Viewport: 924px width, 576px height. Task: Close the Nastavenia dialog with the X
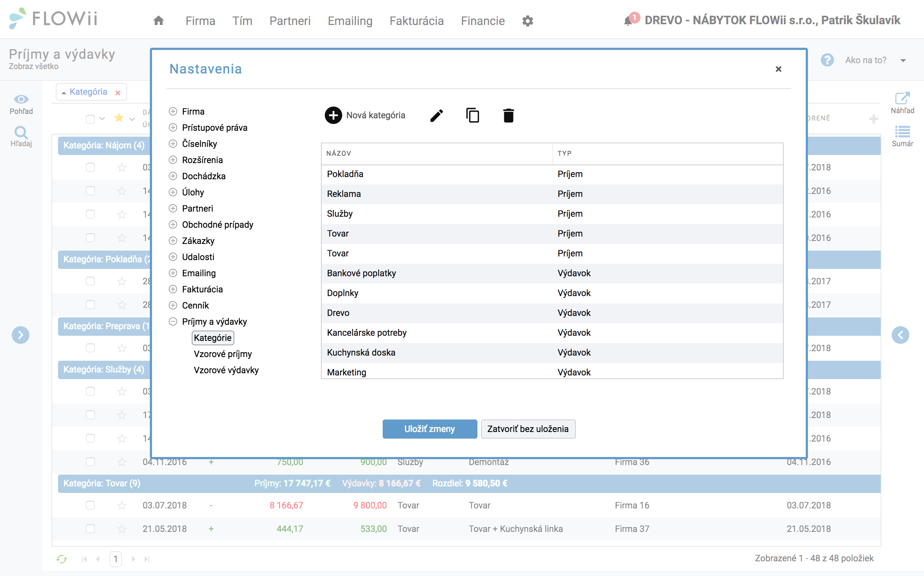point(778,69)
